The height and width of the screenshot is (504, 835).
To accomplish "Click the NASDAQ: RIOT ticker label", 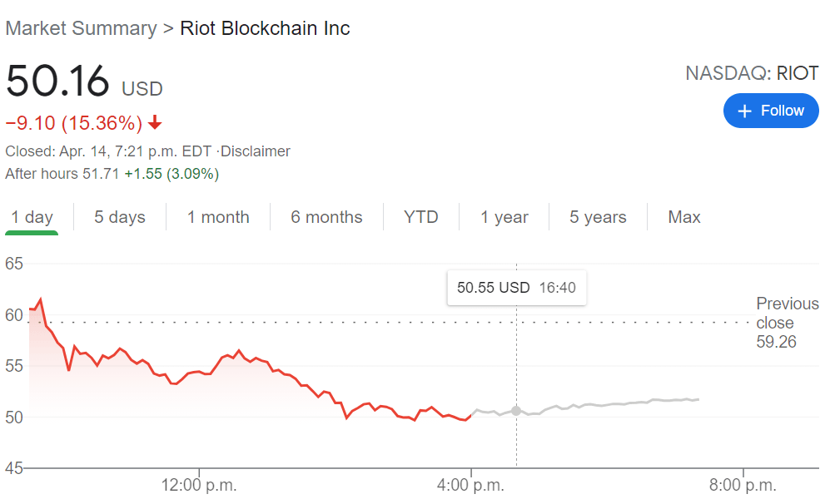I will pos(750,73).
